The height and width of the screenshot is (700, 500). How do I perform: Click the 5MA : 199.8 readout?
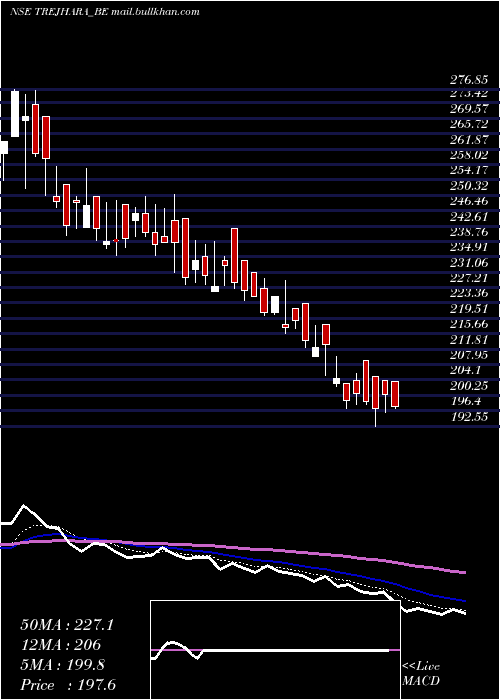pyautogui.click(x=62, y=665)
